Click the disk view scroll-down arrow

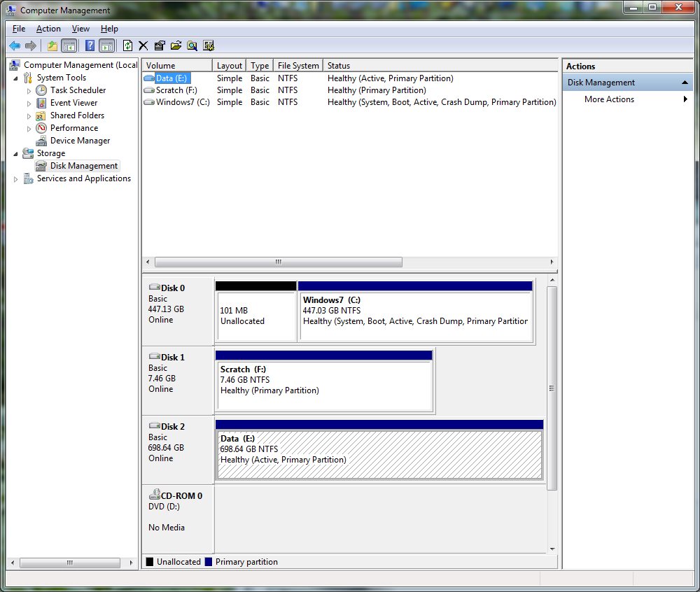pyautogui.click(x=552, y=549)
